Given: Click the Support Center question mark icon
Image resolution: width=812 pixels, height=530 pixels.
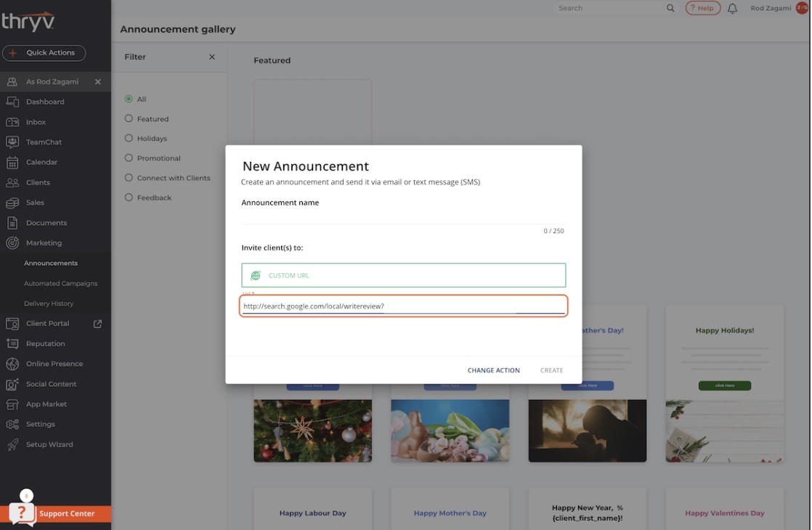Looking at the screenshot, I should click(22, 513).
